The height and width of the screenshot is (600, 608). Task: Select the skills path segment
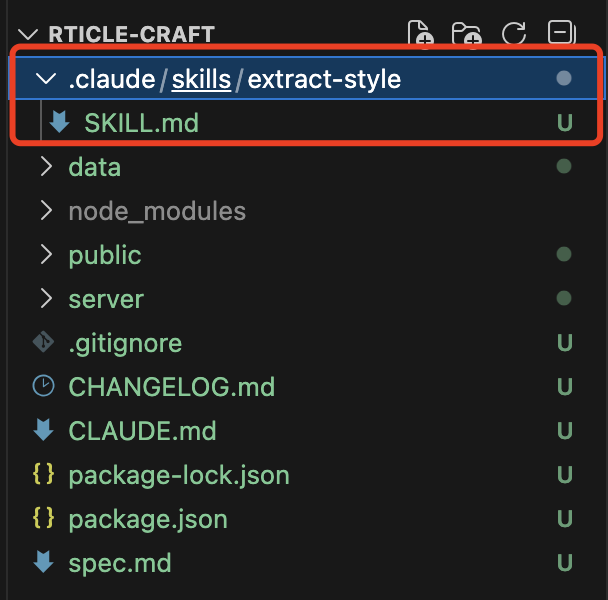coord(201,79)
